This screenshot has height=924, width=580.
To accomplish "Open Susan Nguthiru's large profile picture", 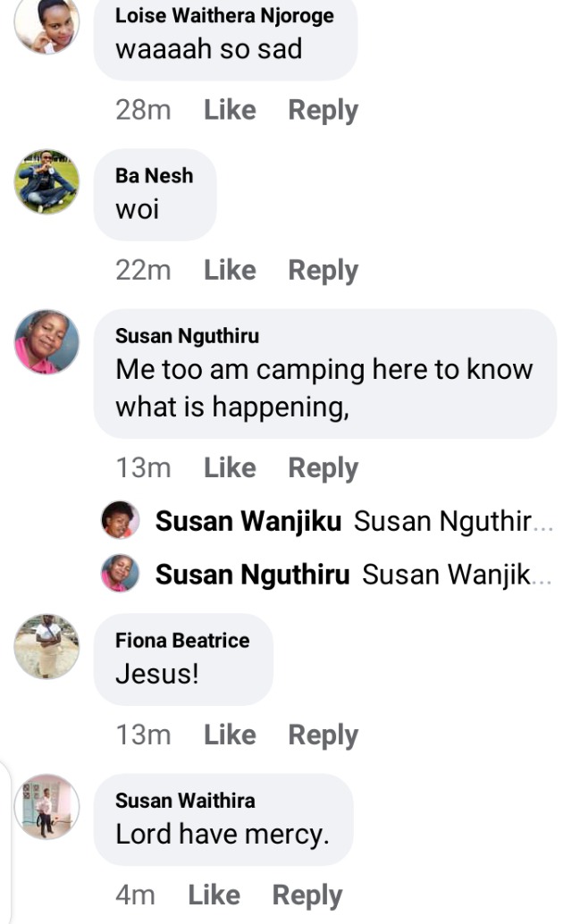I will click(46, 341).
